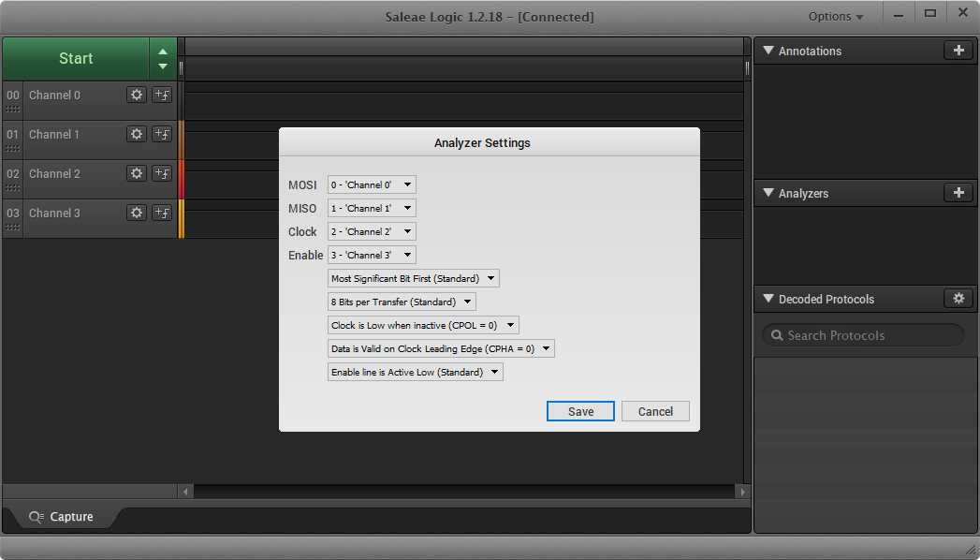980x560 pixels.
Task: Click the Capture tab search icon
Action: click(37, 517)
